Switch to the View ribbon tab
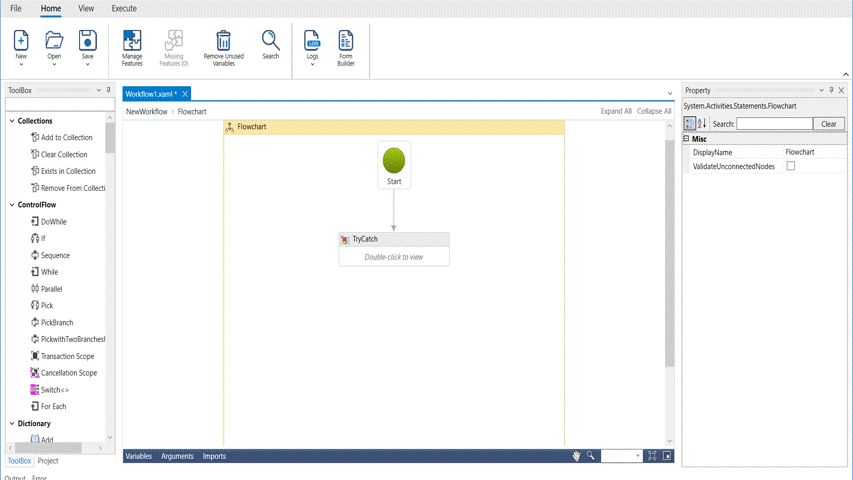The image size is (853, 480). pyautogui.click(x=86, y=8)
